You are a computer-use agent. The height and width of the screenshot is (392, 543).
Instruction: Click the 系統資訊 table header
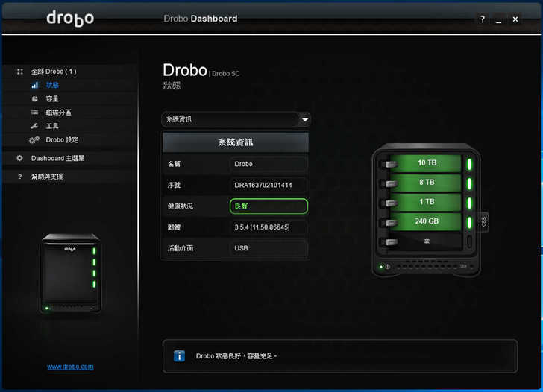[x=236, y=142]
